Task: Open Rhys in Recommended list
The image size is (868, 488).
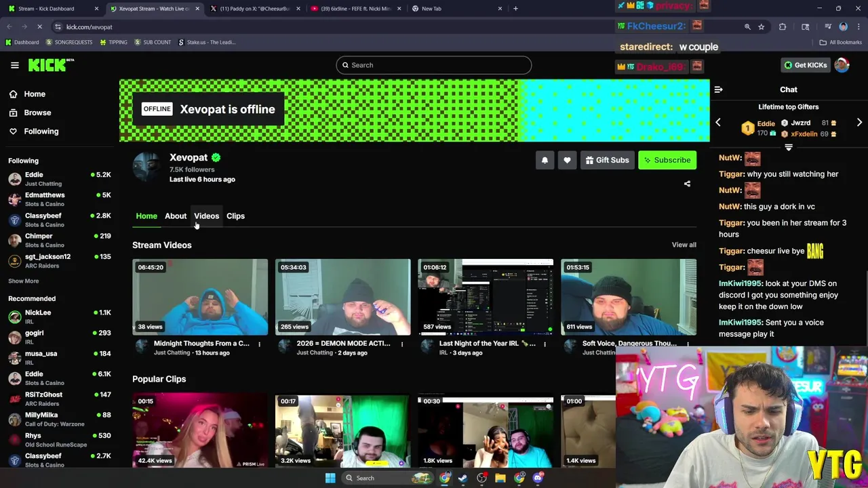Action: (x=59, y=439)
